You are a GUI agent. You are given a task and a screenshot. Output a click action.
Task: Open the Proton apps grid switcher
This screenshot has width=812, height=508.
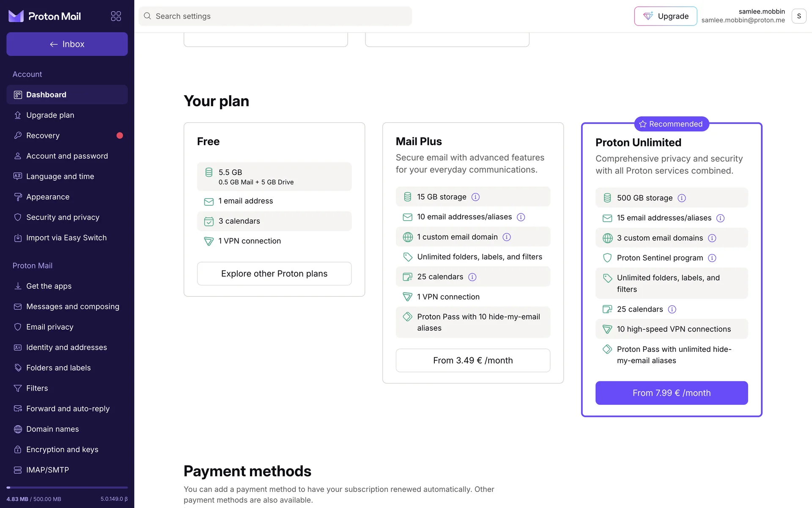116,16
